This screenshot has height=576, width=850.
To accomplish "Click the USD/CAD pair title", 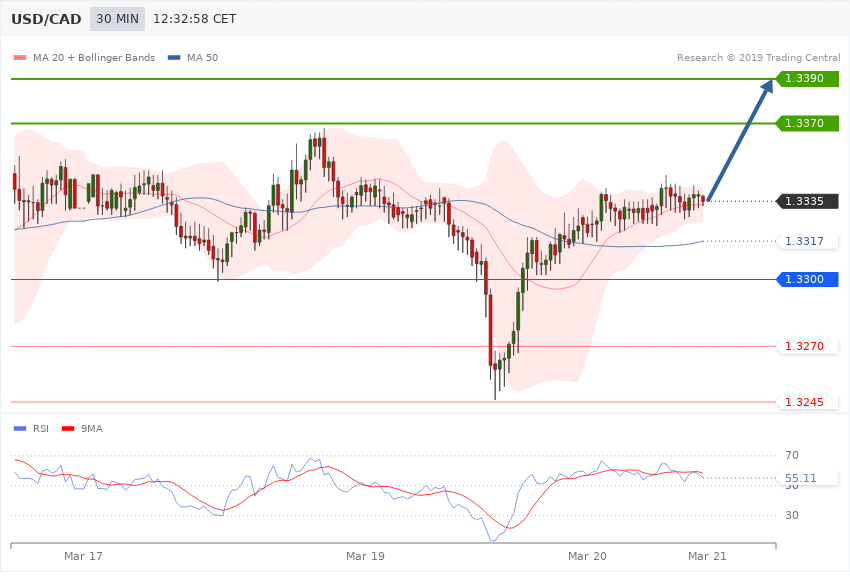I will click(46, 19).
